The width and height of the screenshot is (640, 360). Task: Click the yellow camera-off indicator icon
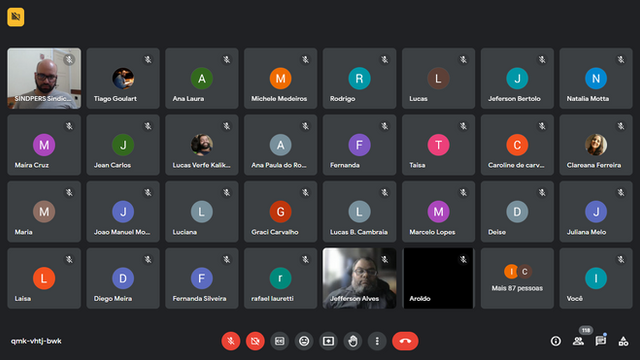pos(16,17)
